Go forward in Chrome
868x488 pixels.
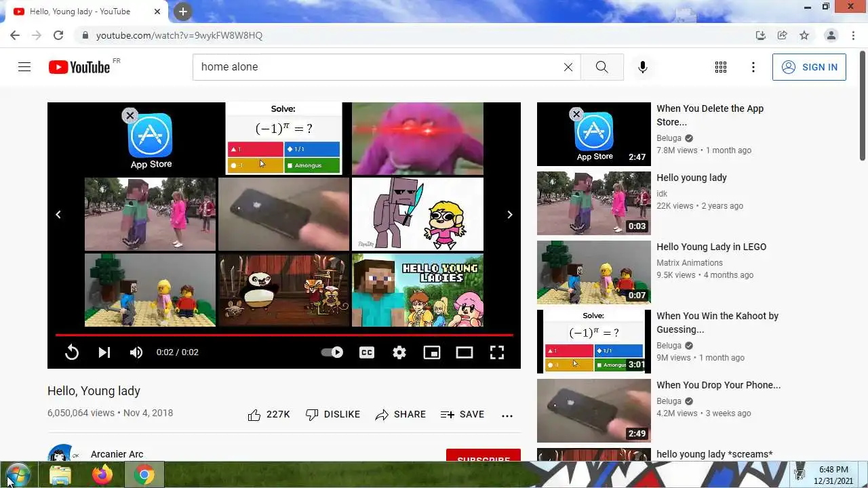37,35
